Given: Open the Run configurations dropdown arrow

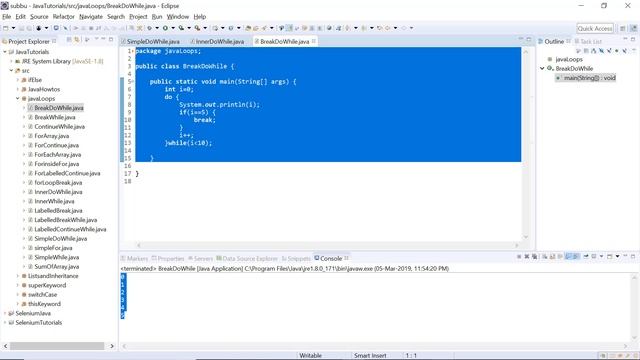Looking at the screenshot, I should [173, 28].
